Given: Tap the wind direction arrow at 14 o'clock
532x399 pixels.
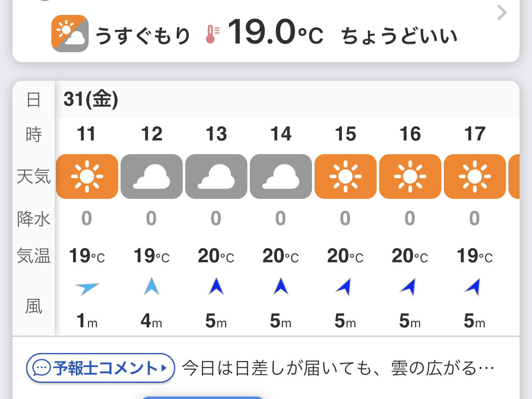Looking at the screenshot, I should (281, 287).
